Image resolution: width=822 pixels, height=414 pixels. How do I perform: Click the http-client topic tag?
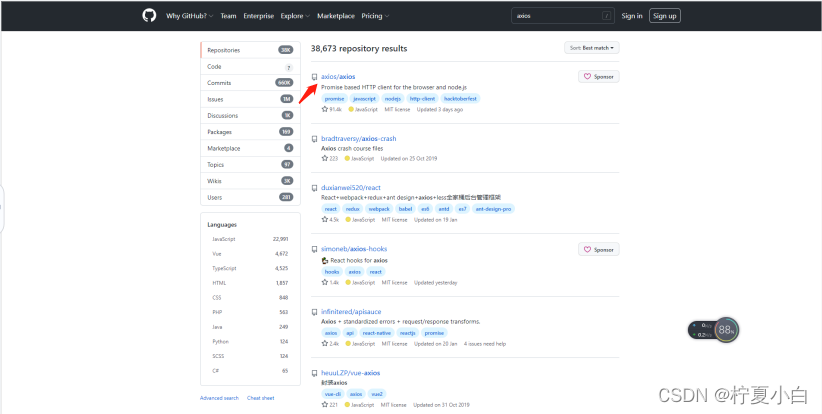pyautogui.click(x=423, y=99)
